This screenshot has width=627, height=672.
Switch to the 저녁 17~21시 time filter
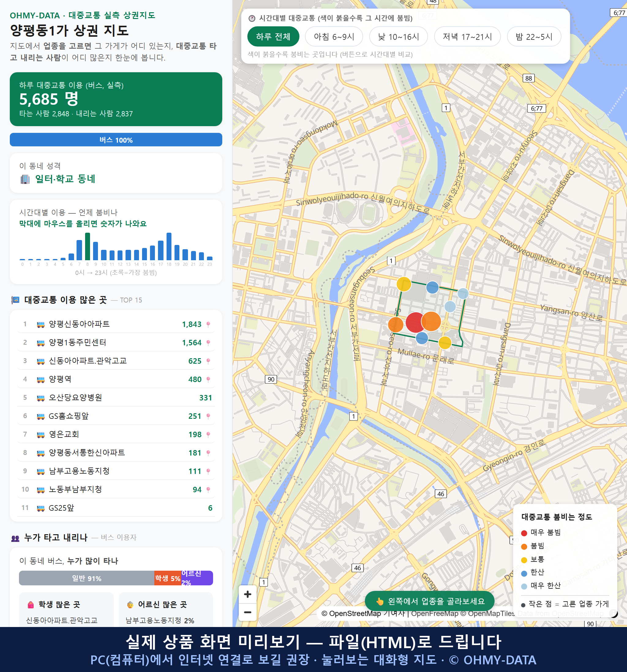[x=467, y=36]
